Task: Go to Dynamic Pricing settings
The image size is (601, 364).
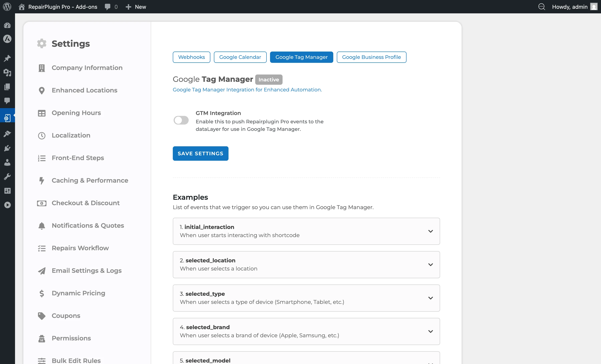Action: (x=78, y=293)
